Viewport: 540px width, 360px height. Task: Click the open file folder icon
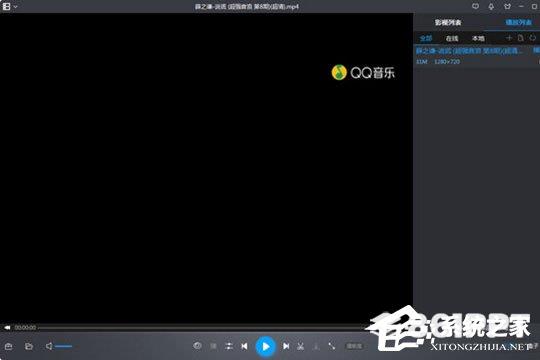pos(29,346)
